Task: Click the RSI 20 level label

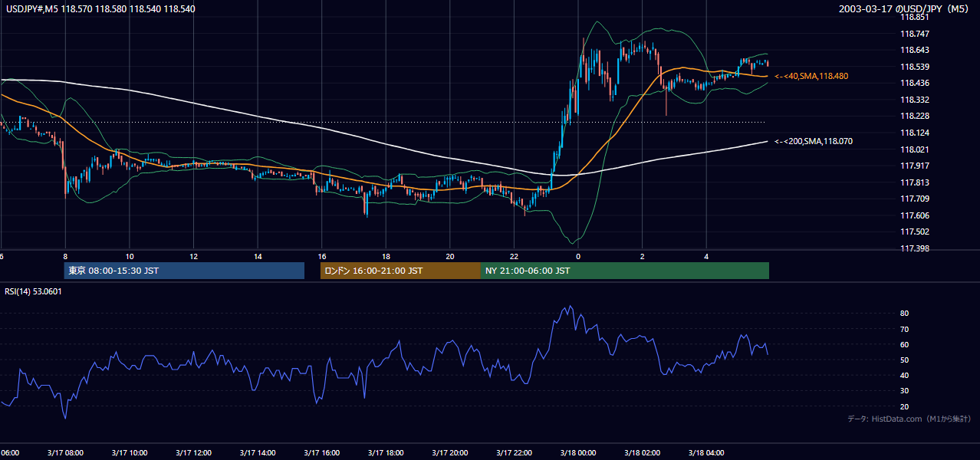Action: 904,406
